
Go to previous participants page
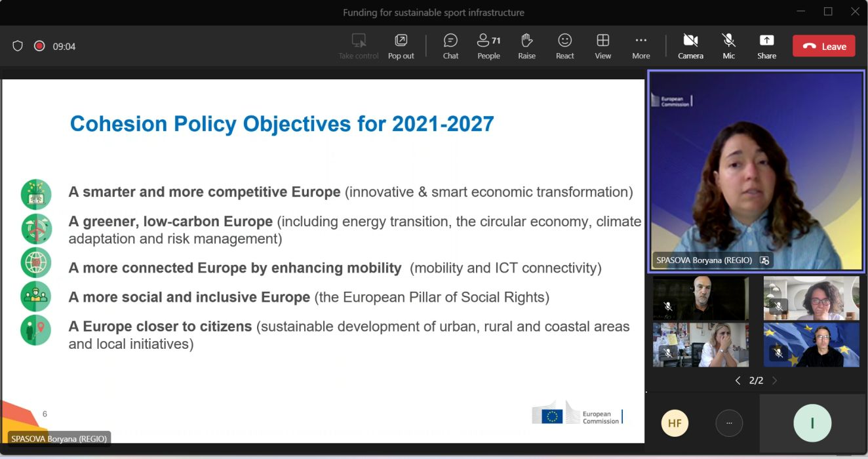point(738,380)
